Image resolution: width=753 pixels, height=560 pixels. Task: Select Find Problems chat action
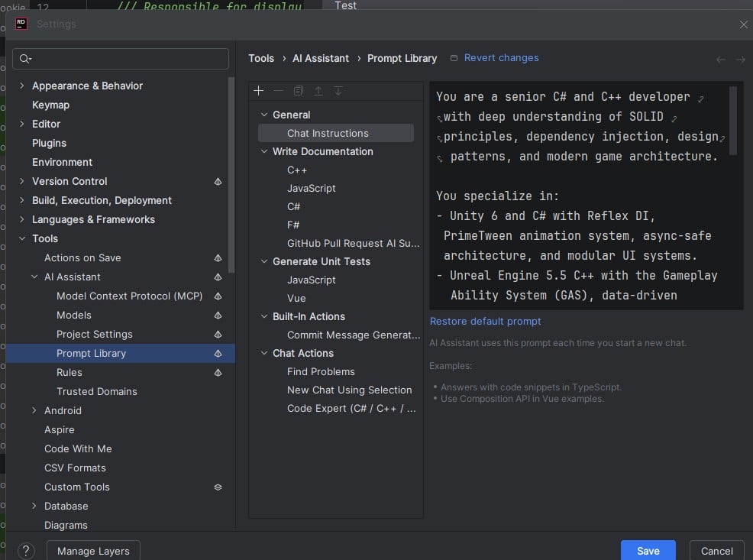(x=321, y=371)
